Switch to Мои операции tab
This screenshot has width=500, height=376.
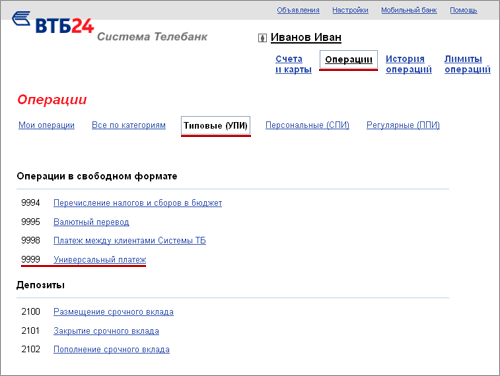(x=46, y=125)
